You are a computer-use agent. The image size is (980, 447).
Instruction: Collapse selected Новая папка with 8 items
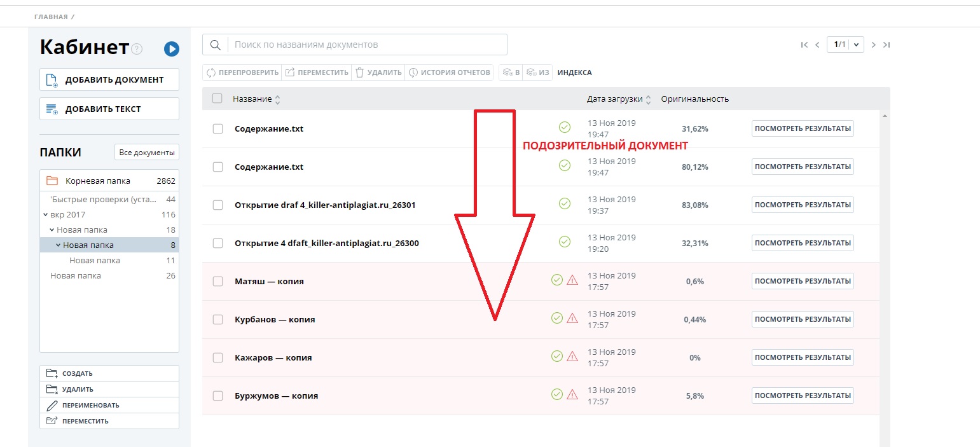click(58, 245)
